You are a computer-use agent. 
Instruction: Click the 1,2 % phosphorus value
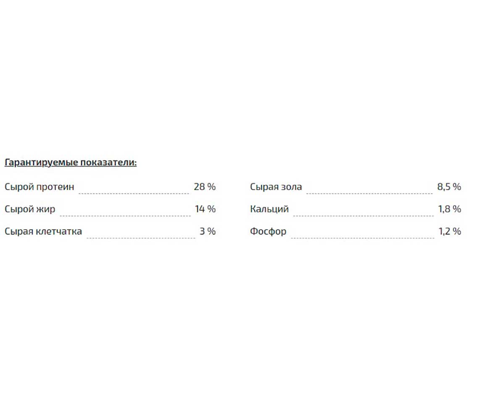[449, 231]
